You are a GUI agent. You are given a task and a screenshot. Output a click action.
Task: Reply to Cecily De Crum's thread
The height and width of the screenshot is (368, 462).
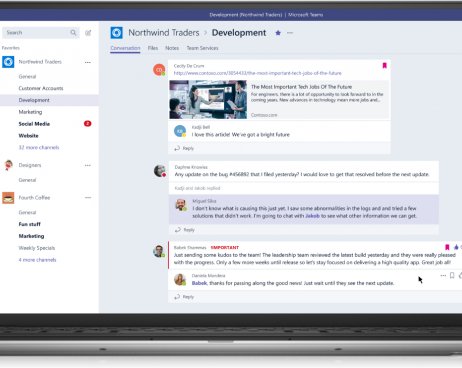pyautogui.click(x=184, y=148)
